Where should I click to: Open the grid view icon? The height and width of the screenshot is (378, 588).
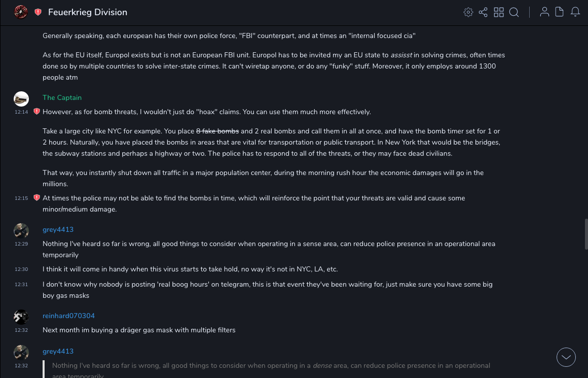coord(499,12)
